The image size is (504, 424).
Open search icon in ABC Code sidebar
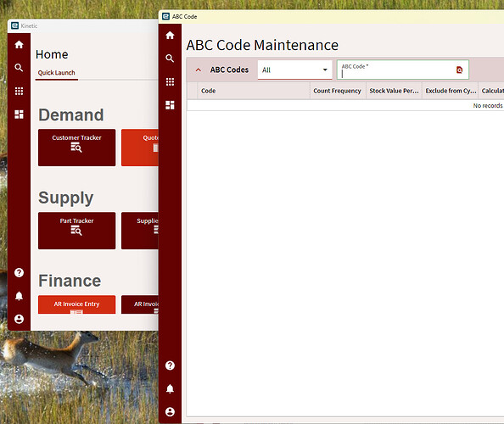[x=170, y=59]
